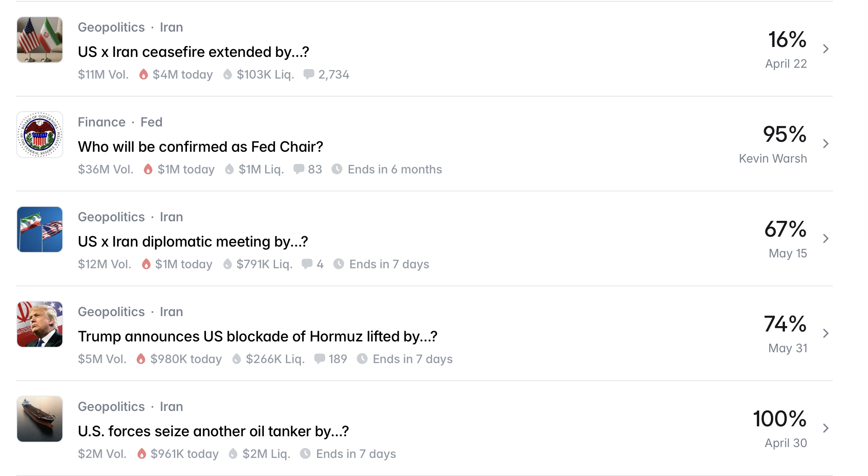Expand the Fed Chair market chevron
The width and height of the screenshot is (868, 476).
pos(826,144)
